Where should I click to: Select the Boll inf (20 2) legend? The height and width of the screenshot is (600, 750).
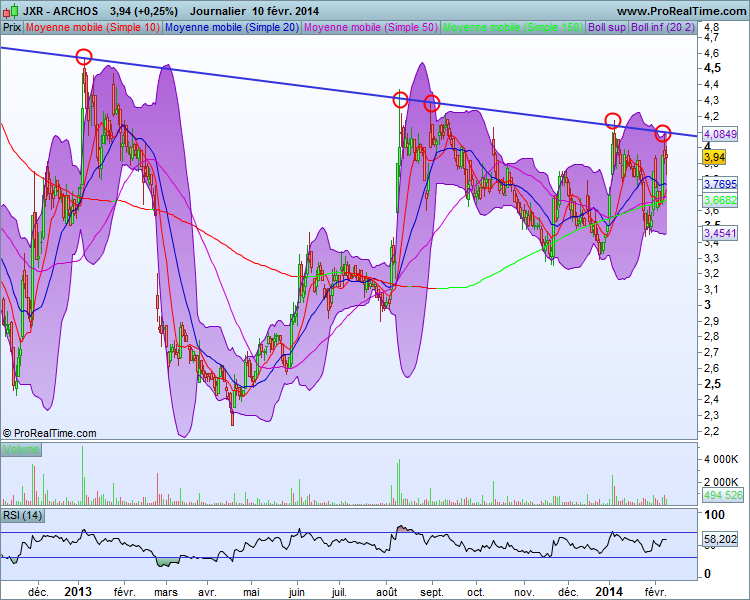662,27
